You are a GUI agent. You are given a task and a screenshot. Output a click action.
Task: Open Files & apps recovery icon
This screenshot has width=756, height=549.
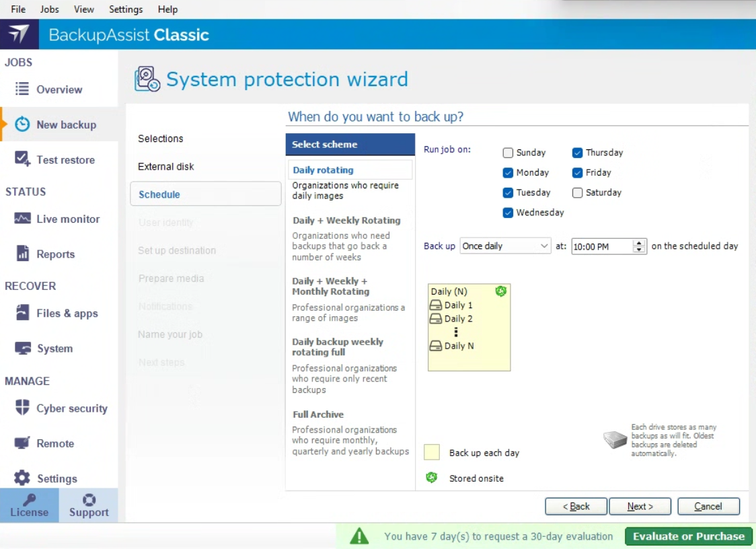(x=22, y=313)
